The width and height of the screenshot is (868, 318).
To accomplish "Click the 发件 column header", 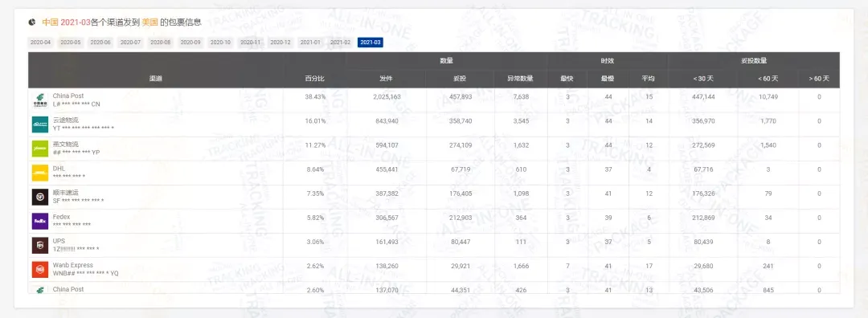I will click(x=386, y=79).
